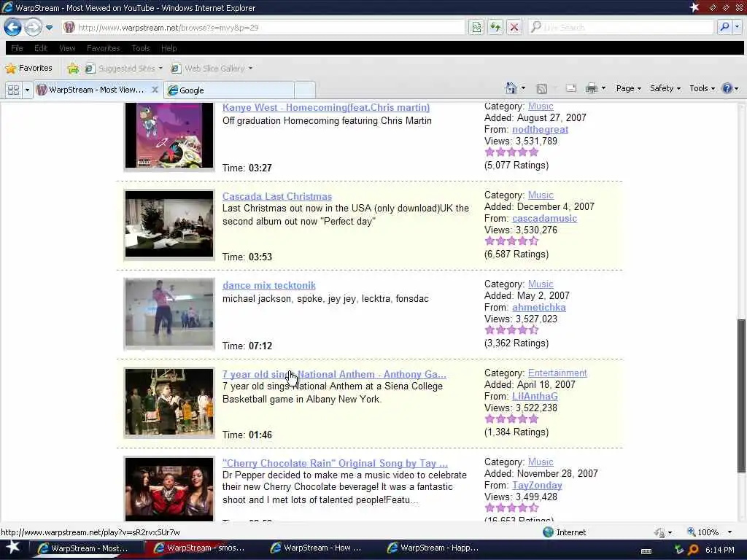Open Suggested Sites dropdown

point(123,69)
